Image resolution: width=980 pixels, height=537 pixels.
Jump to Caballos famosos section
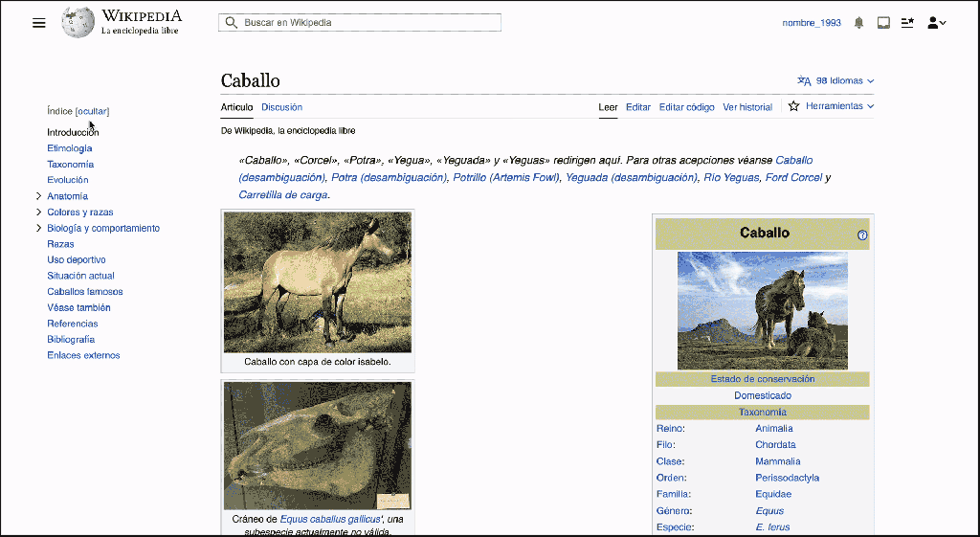pos(84,291)
